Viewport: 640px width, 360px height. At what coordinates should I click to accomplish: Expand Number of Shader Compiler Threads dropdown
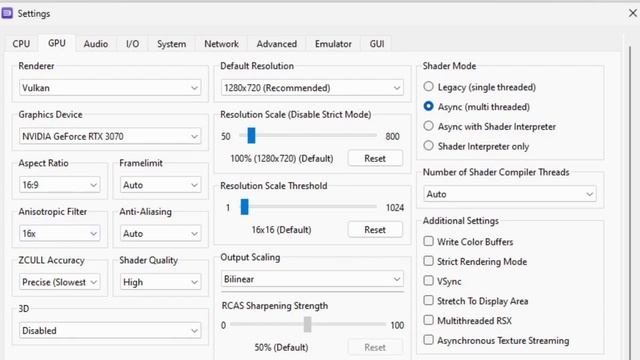click(509, 194)
